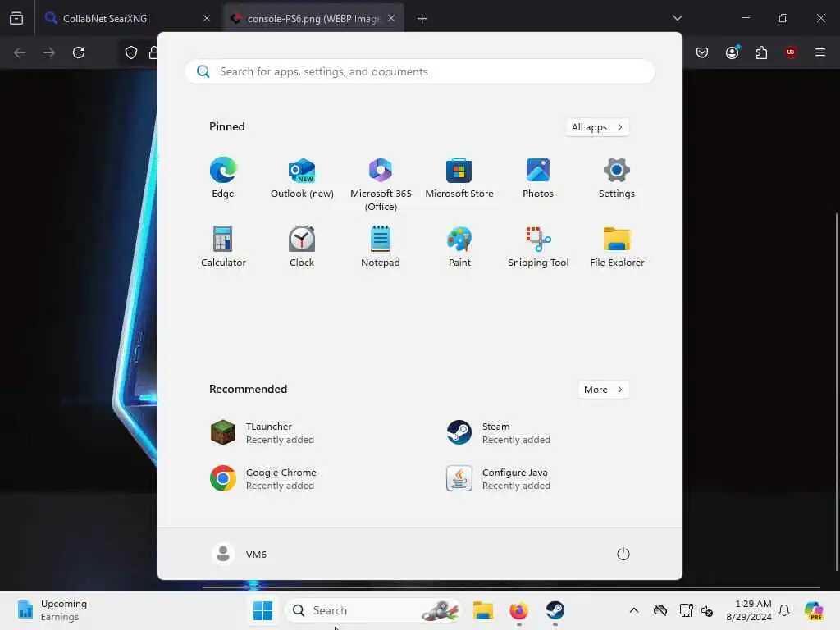Launch Copilot preview from taskbar
This screenshot has height=630, width=840.
[814, 610]
